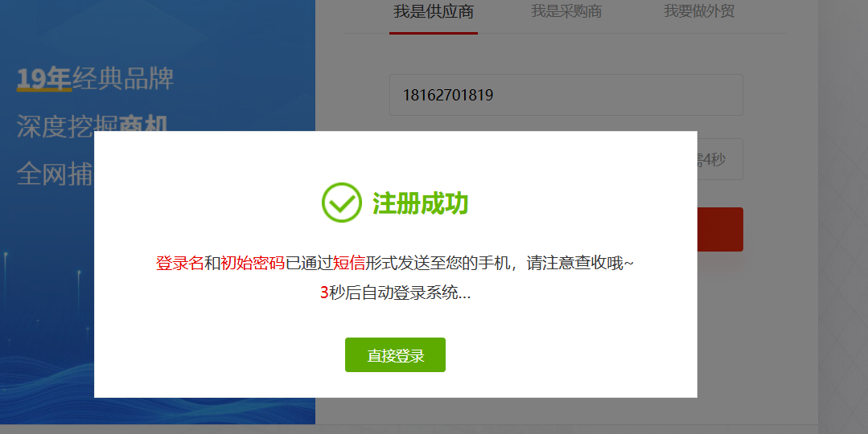The height and width of the screenshot is (434, 868).
Task: Click the red 短信 text
Action: click(x=349, y=263)
